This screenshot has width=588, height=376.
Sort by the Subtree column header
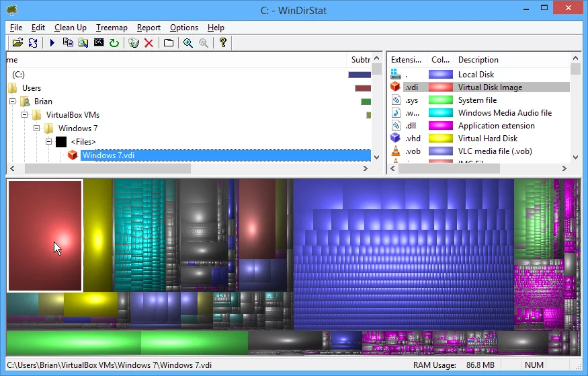pos(360,60)
